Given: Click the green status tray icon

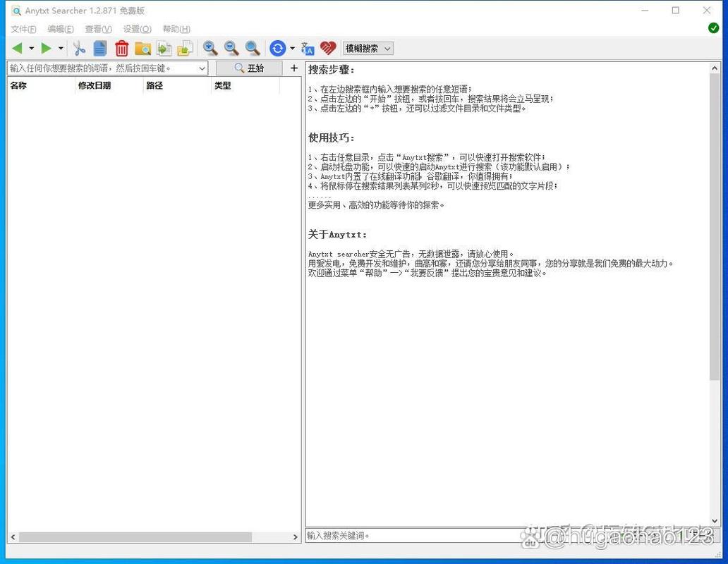Looking at the screenshot, I should [715, 27].
